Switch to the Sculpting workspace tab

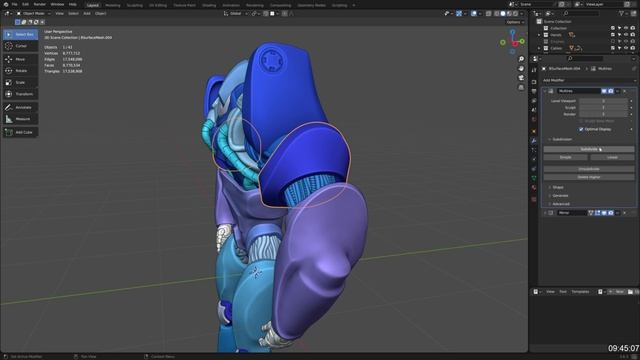(134, 6)
